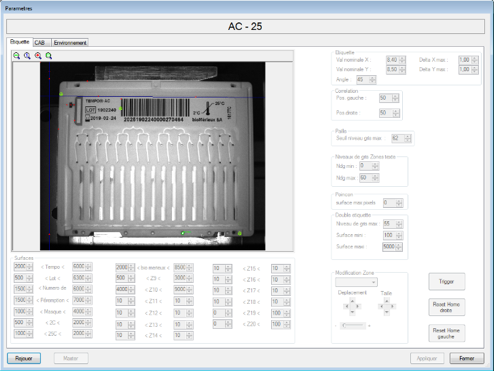Click the blue-lens zoom magnifier icon
The image size is (494, 371).
point(27,56)
